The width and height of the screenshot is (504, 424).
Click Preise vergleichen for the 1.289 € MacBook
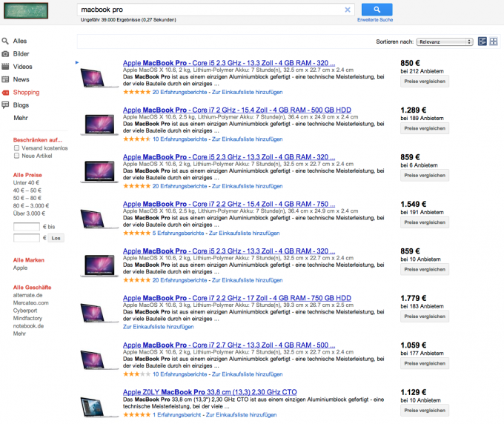coord(425,128)
